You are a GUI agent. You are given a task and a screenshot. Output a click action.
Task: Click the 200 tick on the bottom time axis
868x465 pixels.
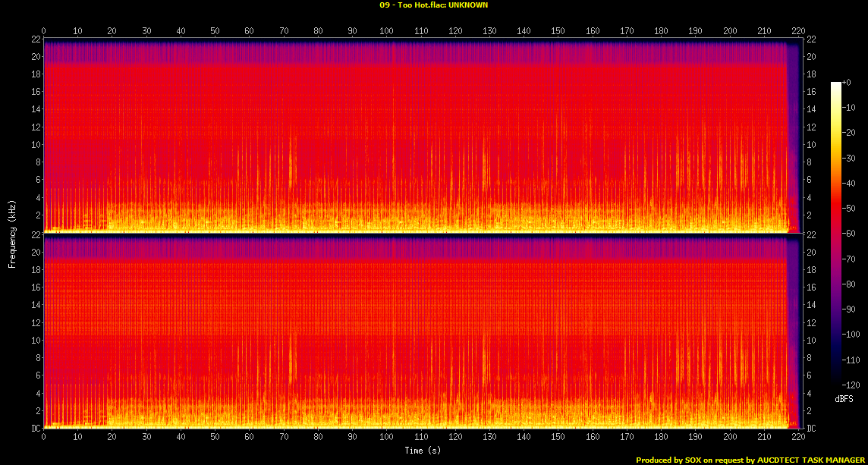tap(730, 437)
